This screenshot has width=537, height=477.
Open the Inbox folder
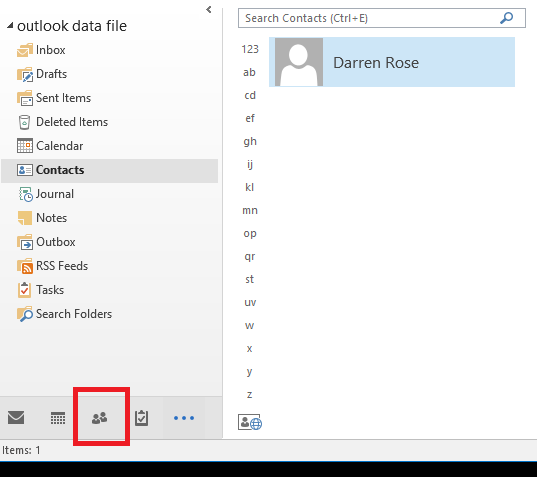41,50
